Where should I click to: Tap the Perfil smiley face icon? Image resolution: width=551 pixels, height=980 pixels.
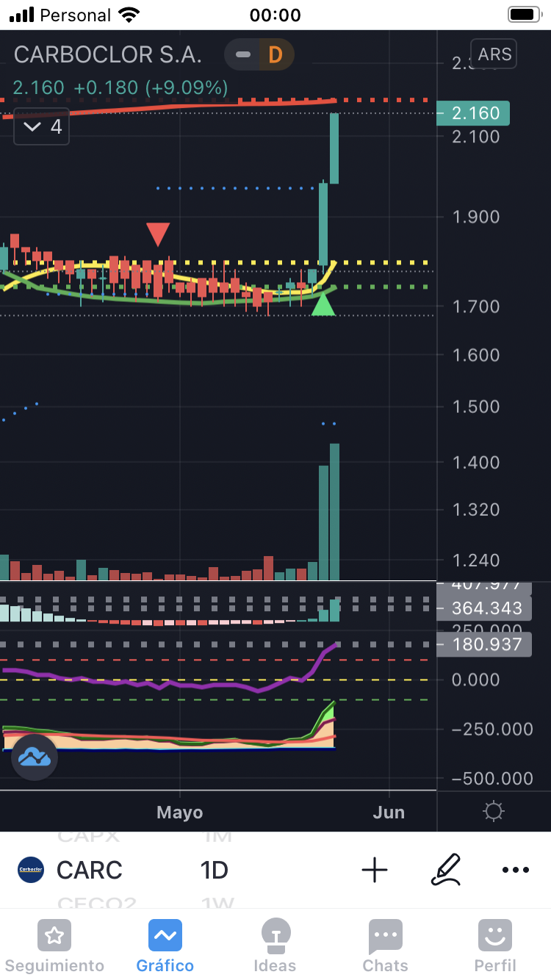click(494, 936)
